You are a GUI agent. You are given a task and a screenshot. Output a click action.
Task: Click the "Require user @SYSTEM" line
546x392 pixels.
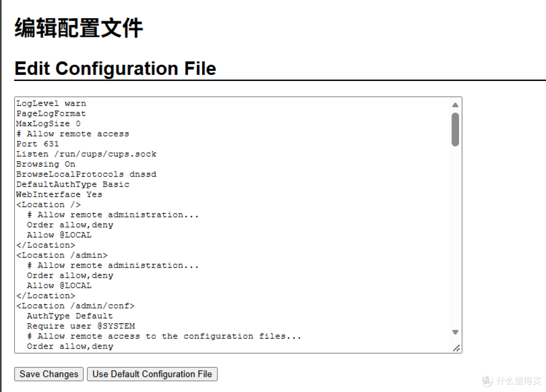click(x=81, y=326)
